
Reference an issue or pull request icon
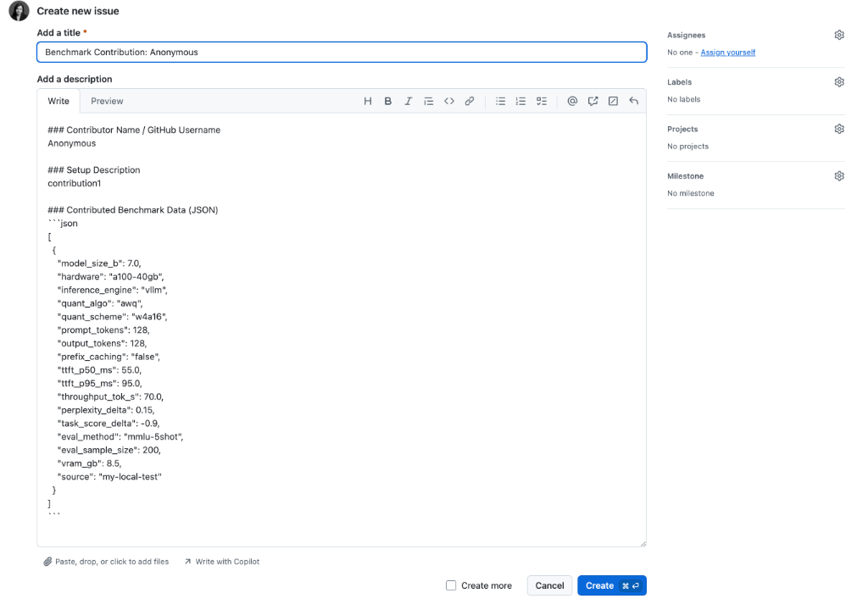[x=593, y=101]
